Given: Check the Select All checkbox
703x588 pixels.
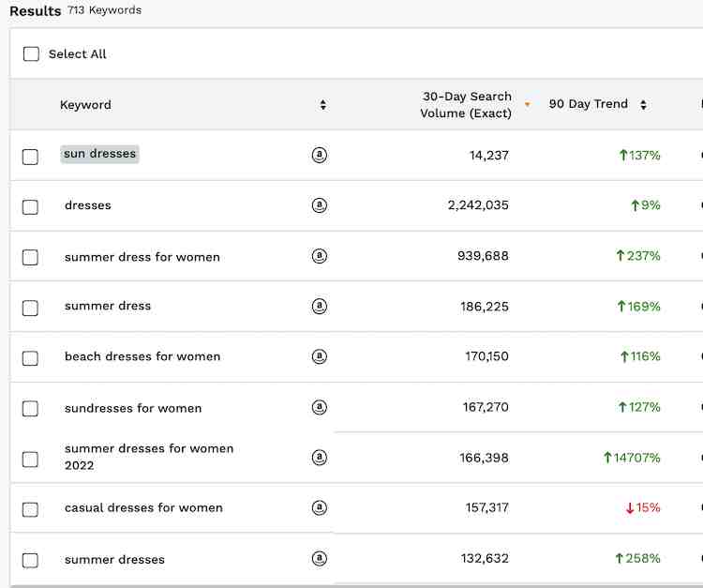Looking at the screenshot, I should (31, 53).
